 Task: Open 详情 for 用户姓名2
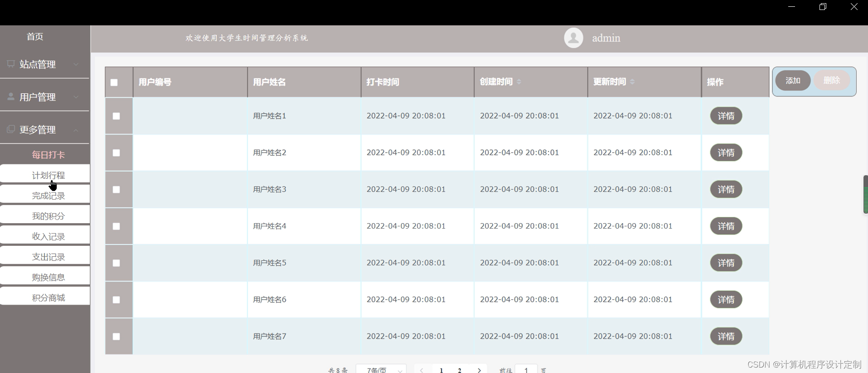click(726, 153)
